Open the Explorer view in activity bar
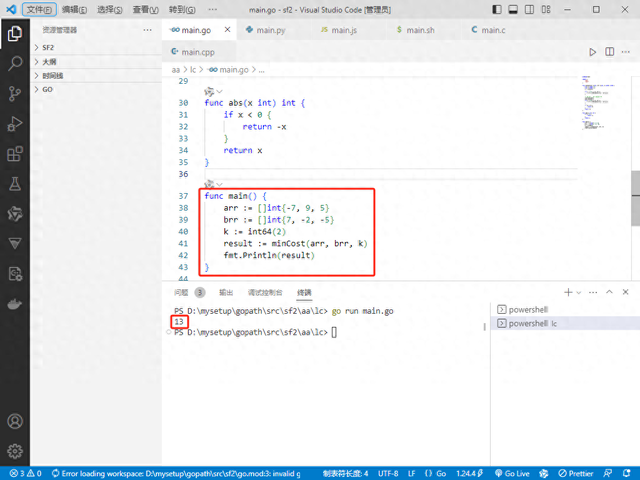Image resolution: width=640 pixels, height=480 pixels. [15, 33]
